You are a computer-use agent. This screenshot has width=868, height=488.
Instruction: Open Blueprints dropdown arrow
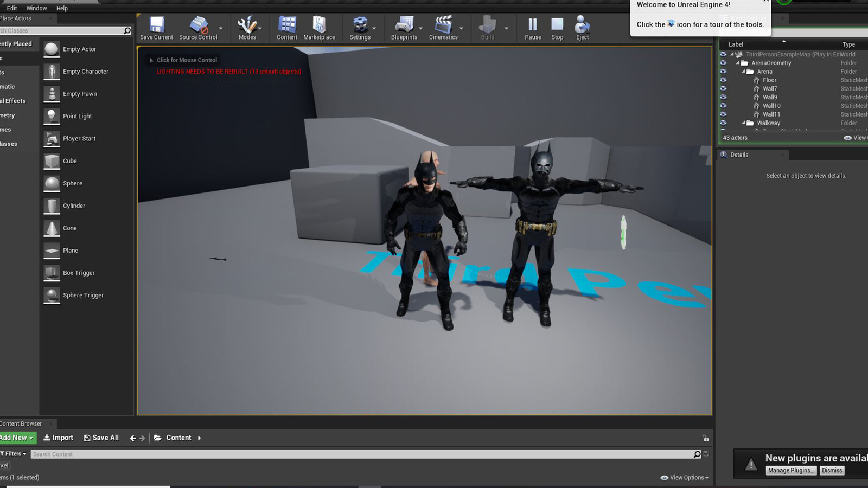(x=421, y=28)
